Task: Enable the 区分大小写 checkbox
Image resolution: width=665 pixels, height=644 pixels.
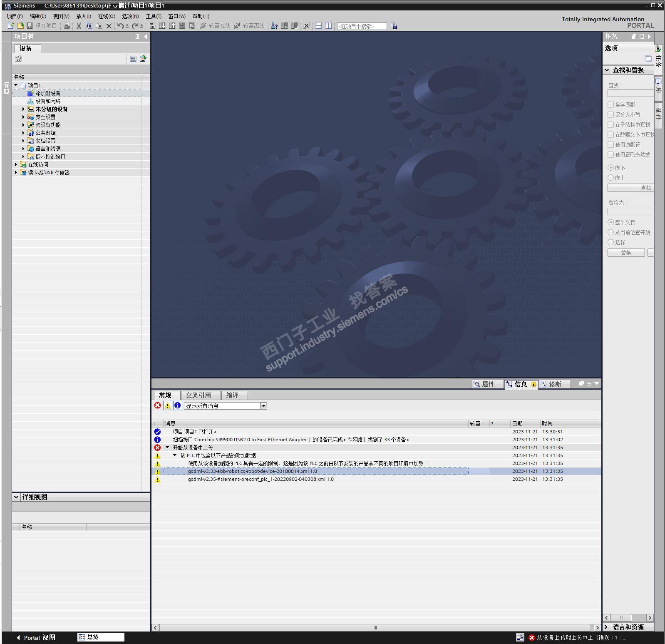Action: (x=611, y=114)
